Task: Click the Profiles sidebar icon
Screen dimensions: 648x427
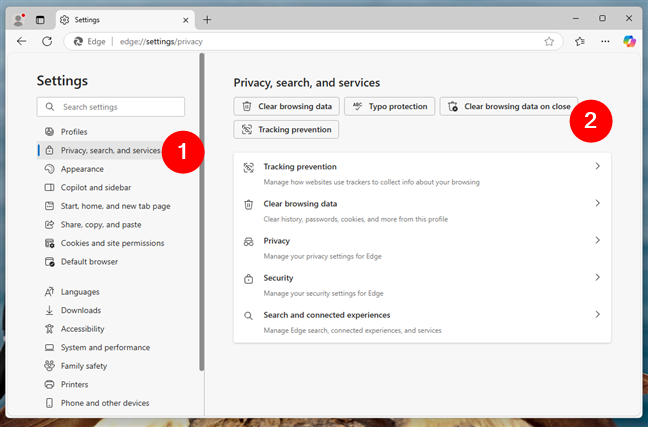Action: 49,132
